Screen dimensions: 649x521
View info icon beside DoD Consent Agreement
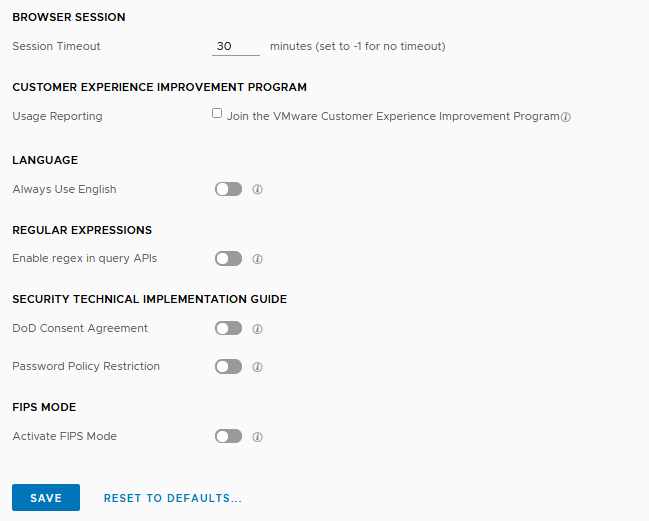257,329
